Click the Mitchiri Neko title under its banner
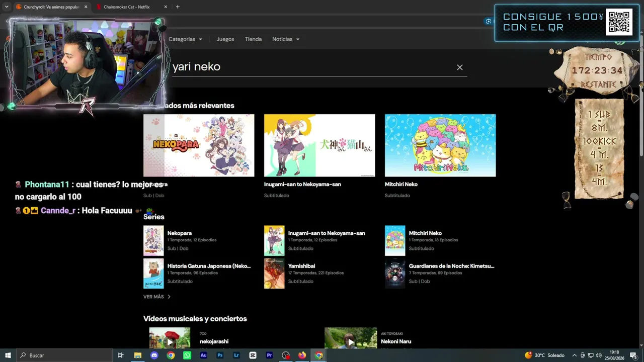This screenshot has width=644, height=362. click(401, 185)
